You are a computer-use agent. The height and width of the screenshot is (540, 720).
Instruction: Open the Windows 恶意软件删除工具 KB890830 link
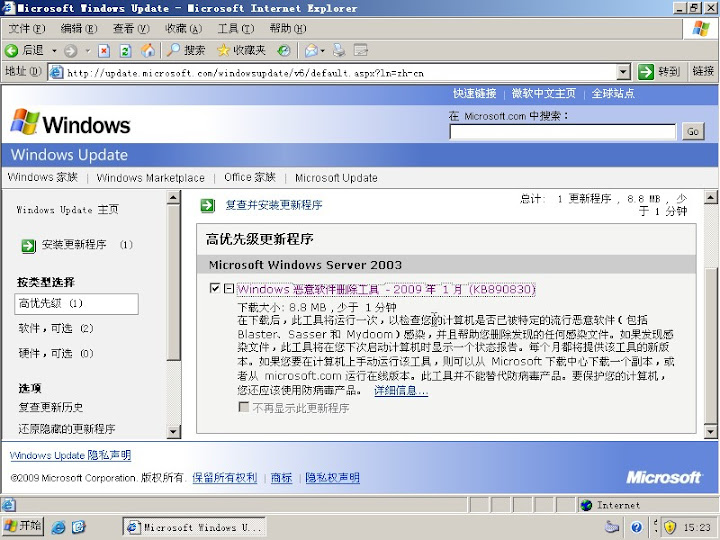tap(386, 289)
